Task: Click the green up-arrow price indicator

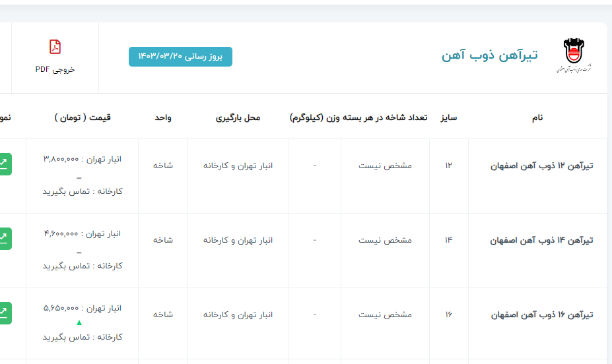Action: click(79, 322)
